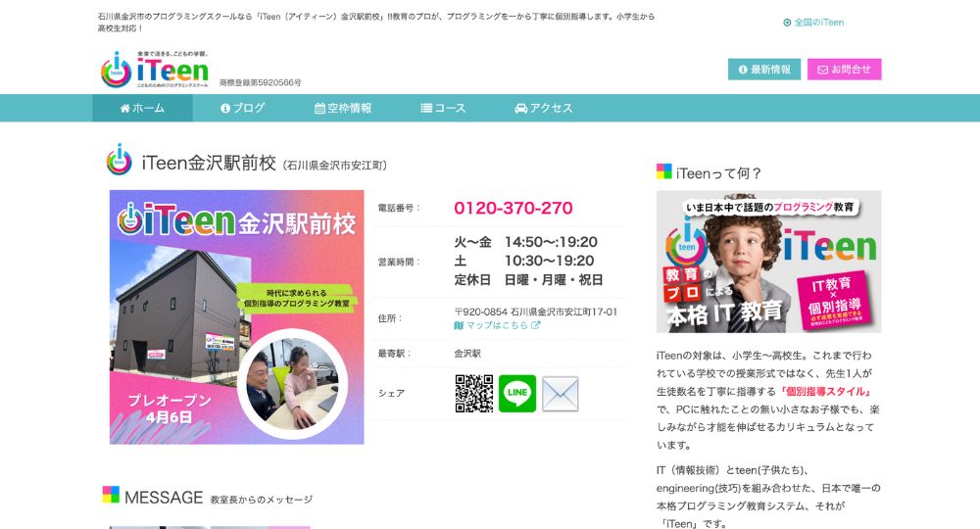Share via the green LINE icon
This screenshot has height=529, width=980.
click(x=517, y=394)
